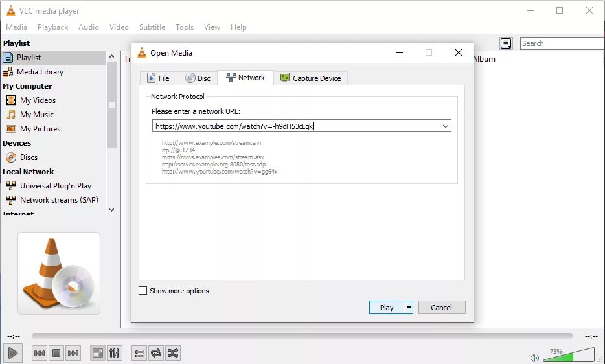Click the VLC cone album art thumbnail
The height and width of the screenshot is (364, 605).
(59, 273)
